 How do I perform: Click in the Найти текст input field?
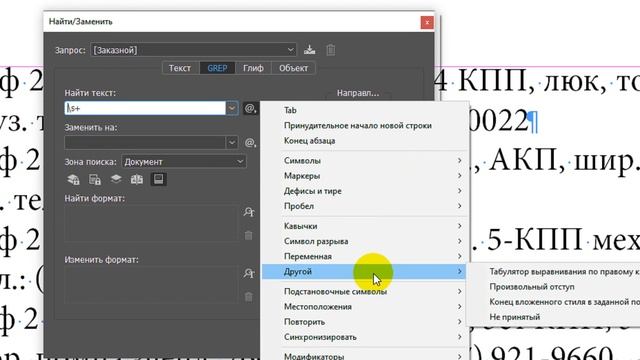(x=145, y=108)
